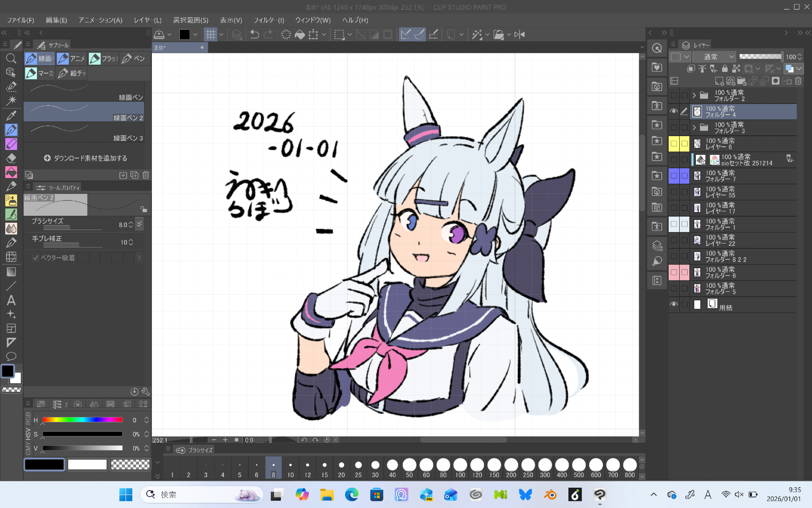Select the balloon tool in toolbox
Viewport: 812px width, 508px height.
11,356
